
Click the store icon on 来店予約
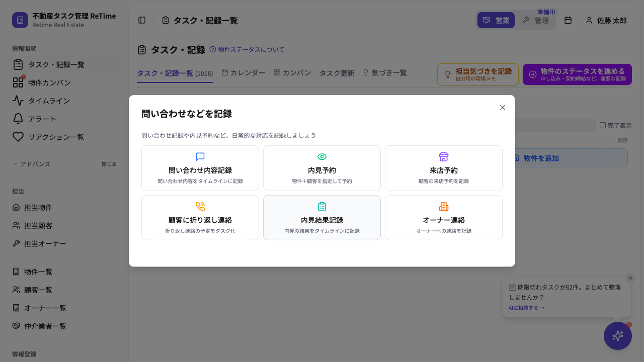point(444,157)
